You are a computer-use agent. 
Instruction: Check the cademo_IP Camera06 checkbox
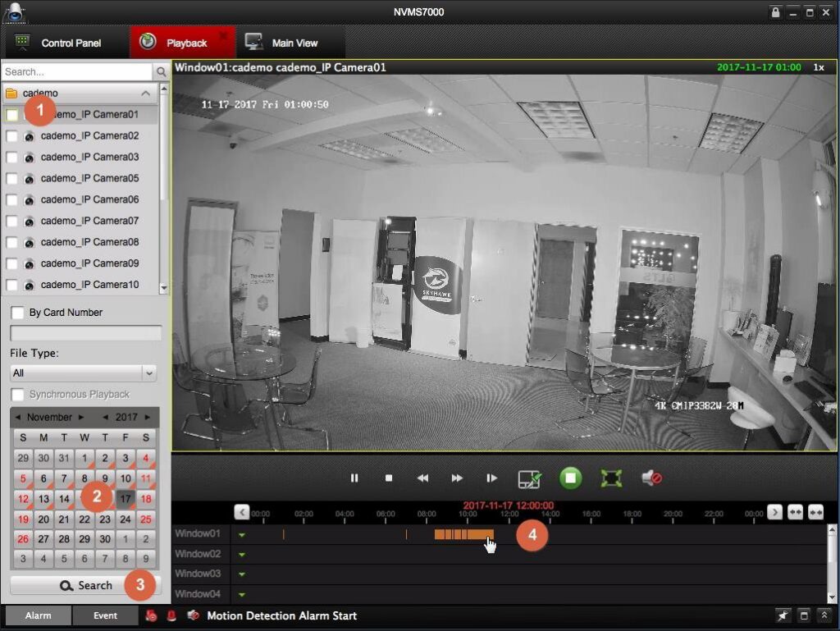click(x=11, y=199)
